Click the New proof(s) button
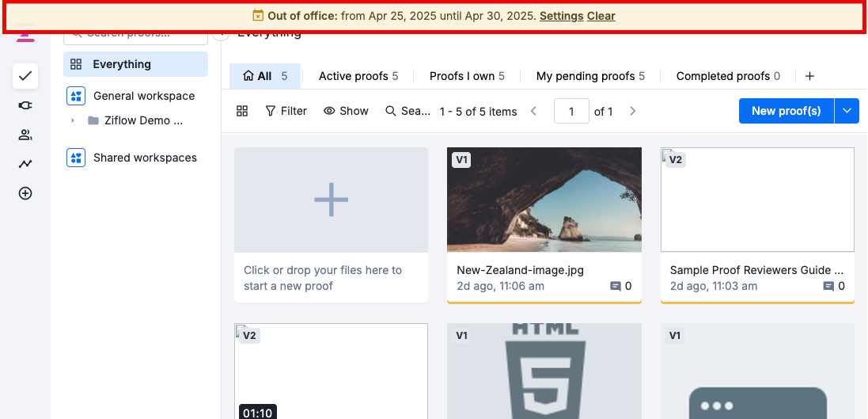 click(786, 111)
